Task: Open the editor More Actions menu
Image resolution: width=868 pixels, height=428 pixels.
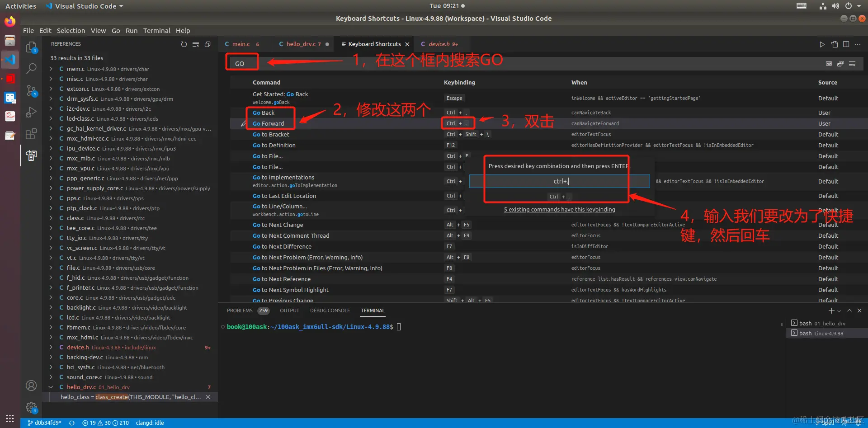Action: 858,44
